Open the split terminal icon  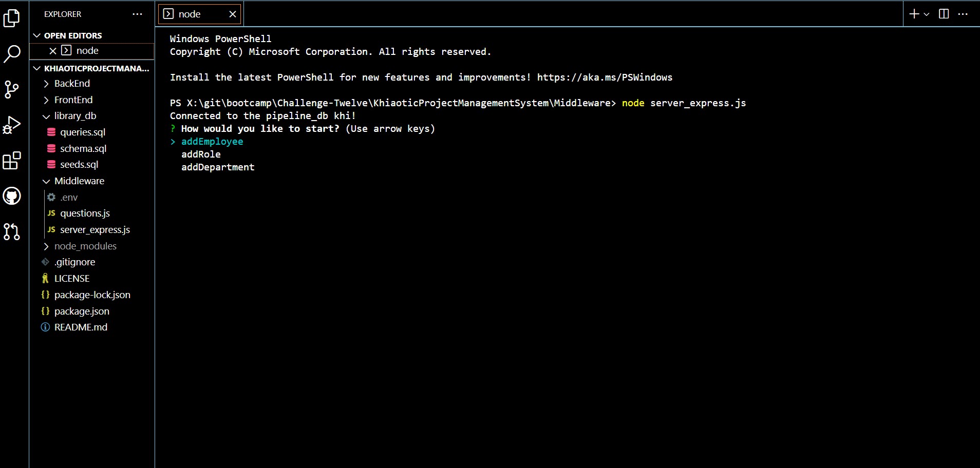[x=944, y=14]
